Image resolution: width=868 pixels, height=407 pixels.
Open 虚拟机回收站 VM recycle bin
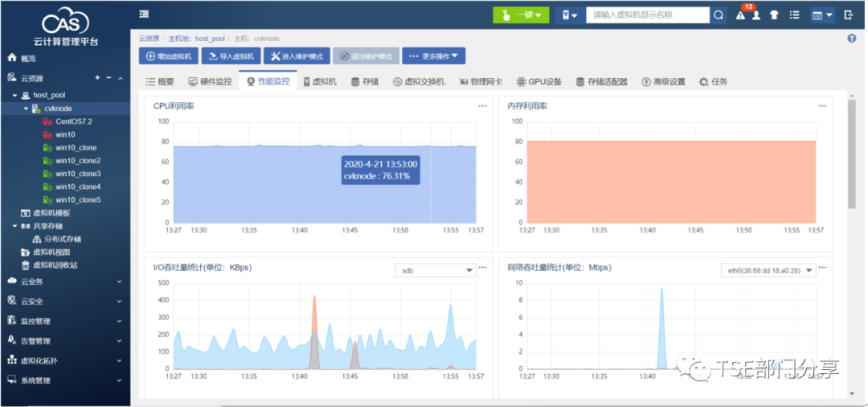[x=55, y=265]
